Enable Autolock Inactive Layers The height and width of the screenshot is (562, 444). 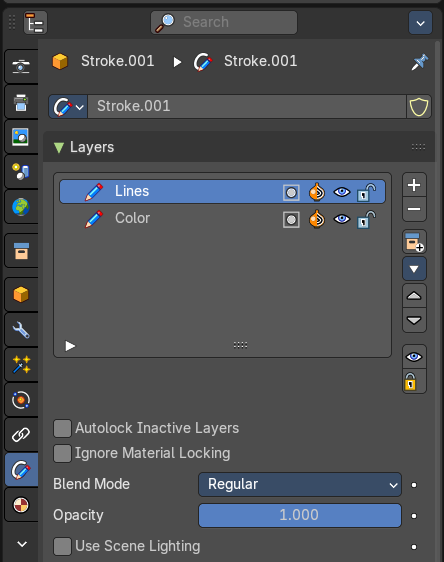(62, 429)
